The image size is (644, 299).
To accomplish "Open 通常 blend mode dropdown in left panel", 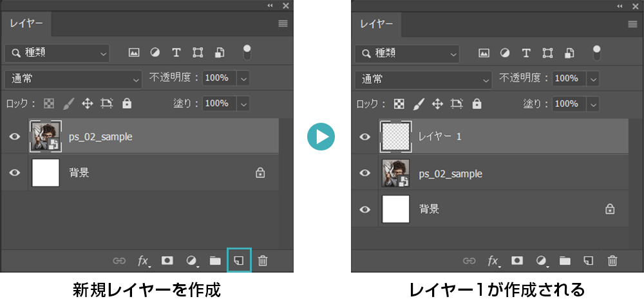I will click(73, 78).
